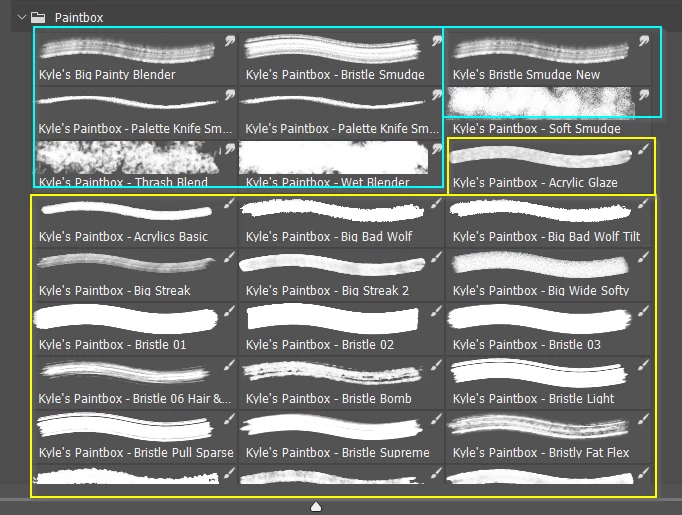Click brush tool icon on Acrylic Glaze

tap(644, 149)
